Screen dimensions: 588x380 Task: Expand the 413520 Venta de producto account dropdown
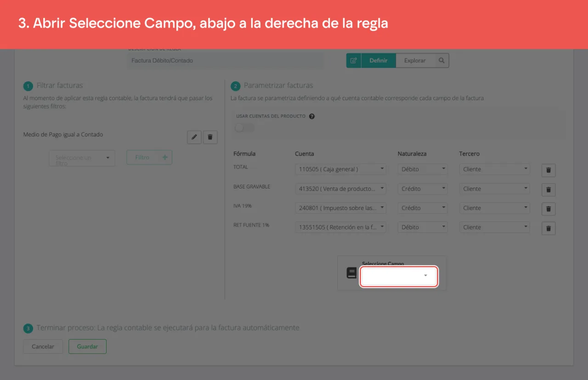click(x=340, y=188)
